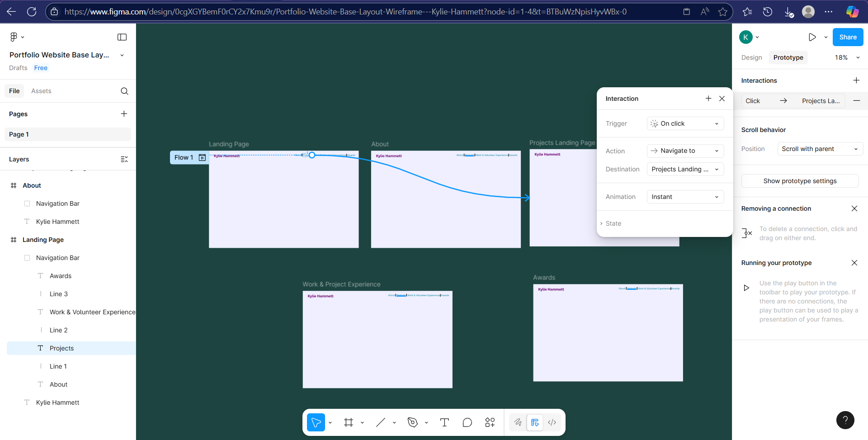The image size is (868, 440).
Task: Click the browser back arrow
Action: coord(11,12)
